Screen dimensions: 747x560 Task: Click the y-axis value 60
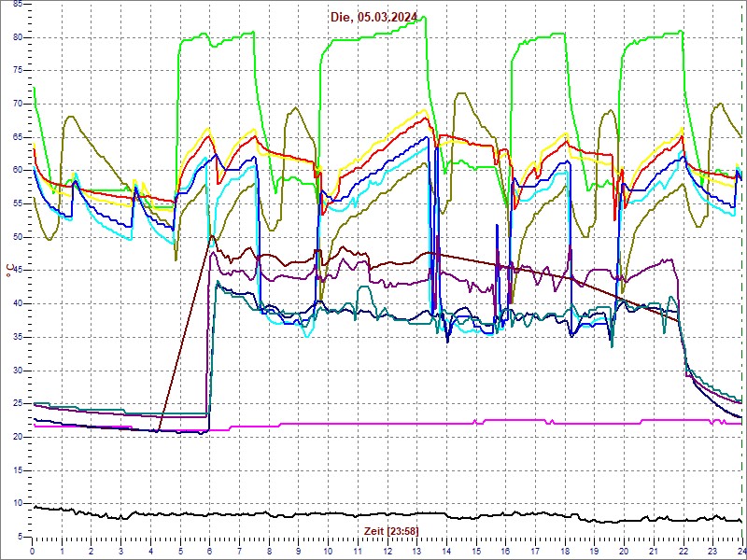tap(17, 171)
